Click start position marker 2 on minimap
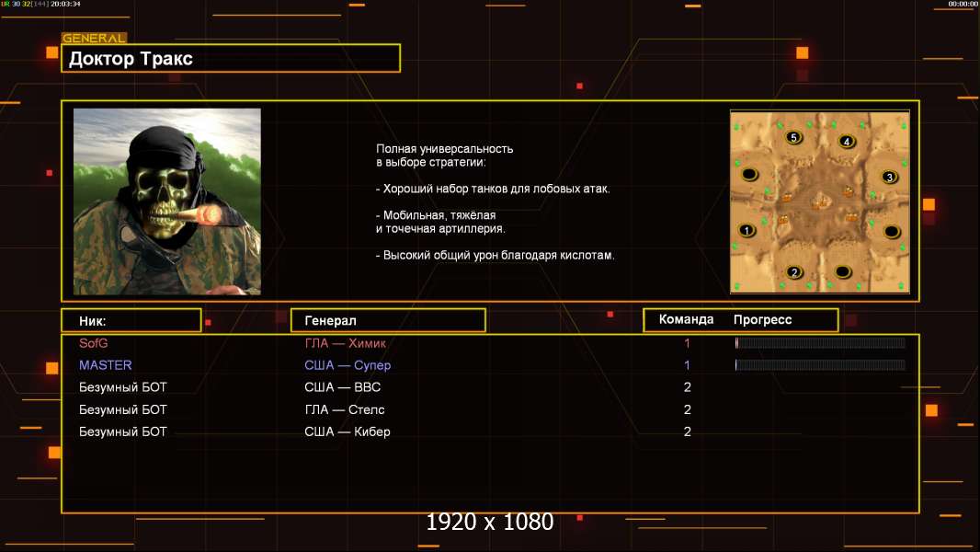980x552 pixels. tap(794, 272)
